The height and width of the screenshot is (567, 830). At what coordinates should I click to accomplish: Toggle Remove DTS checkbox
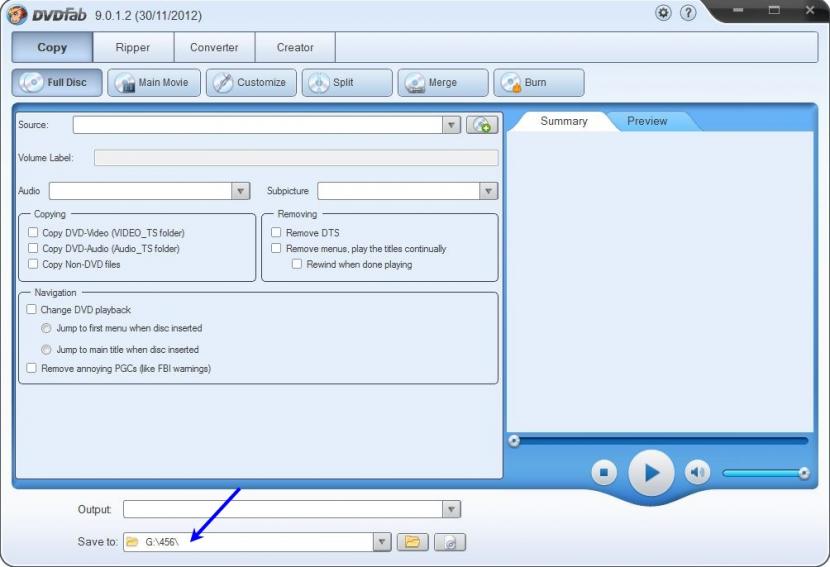(x=276, y=232)
